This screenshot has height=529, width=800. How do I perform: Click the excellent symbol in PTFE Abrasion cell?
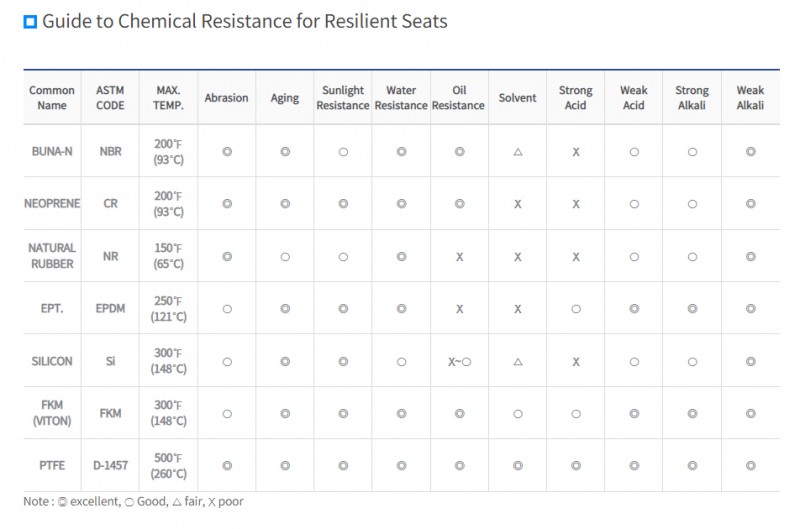227,465
